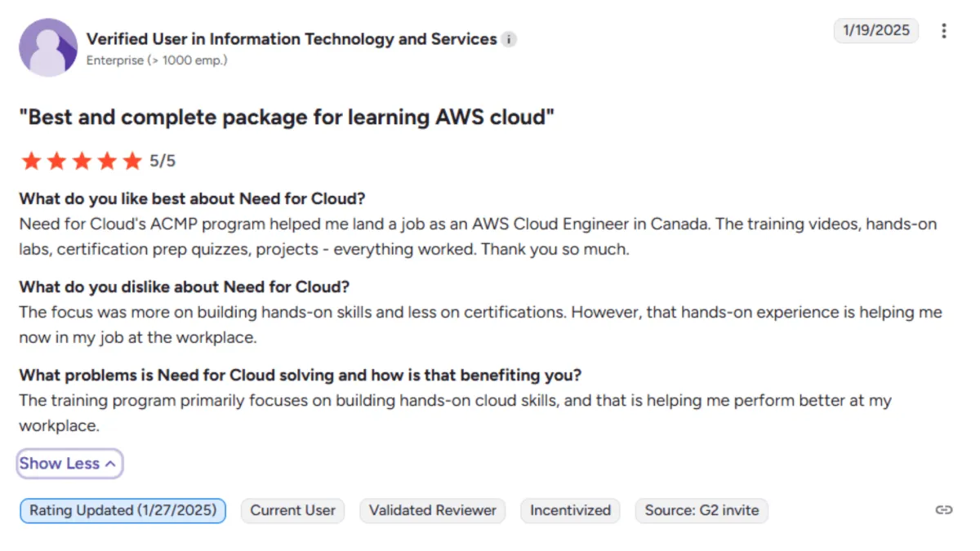Viewport: 980px width, 551px height.
Task: Click the Current User tag
Action: 292,511
